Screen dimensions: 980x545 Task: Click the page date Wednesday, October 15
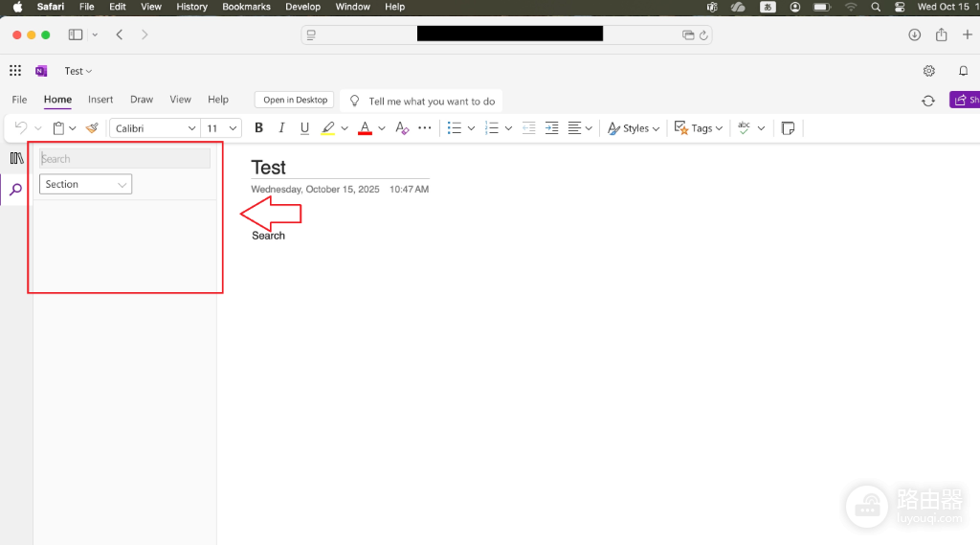coord(315,189)
